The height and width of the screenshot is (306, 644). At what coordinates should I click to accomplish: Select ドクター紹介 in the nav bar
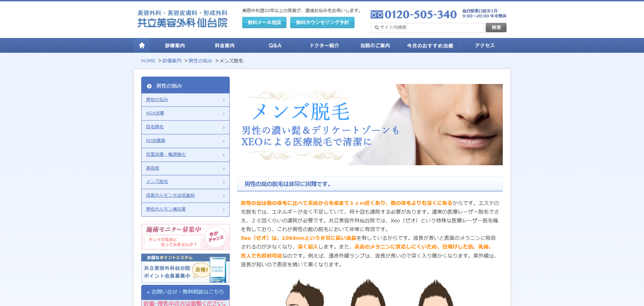[x=325, y=45]
